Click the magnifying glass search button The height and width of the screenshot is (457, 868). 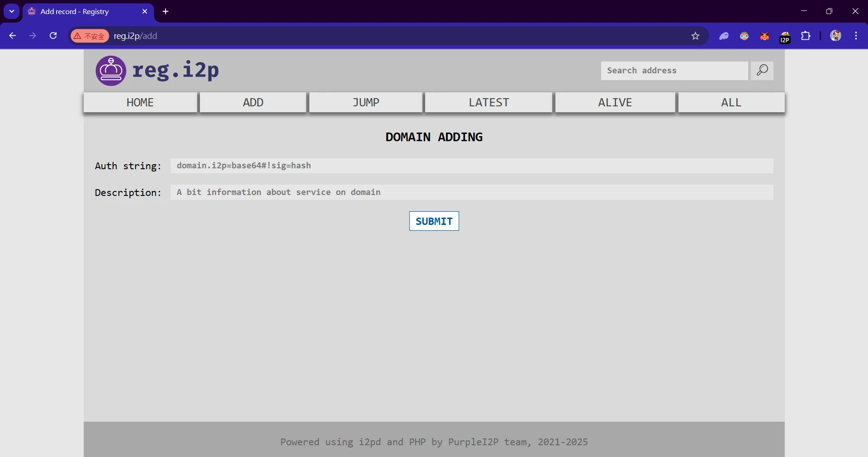pos(762,71)
